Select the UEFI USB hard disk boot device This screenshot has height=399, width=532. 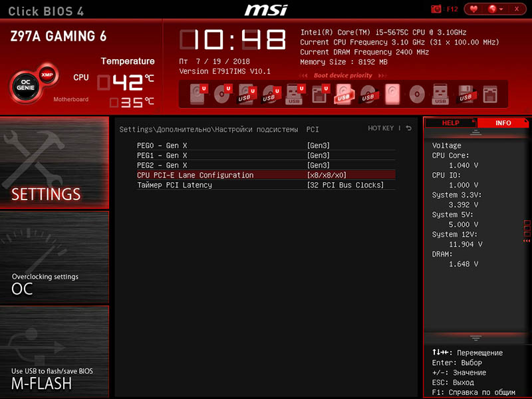click(247, 94)
